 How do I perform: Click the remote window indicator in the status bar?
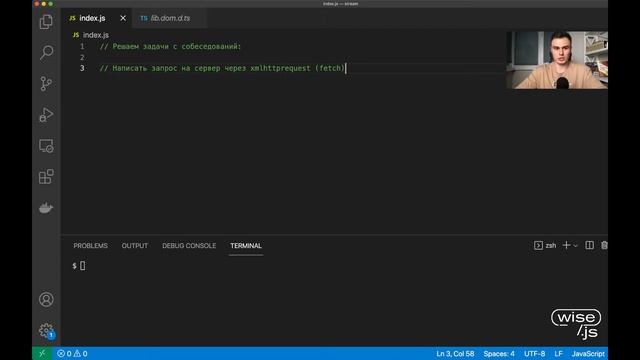(42, 353)
